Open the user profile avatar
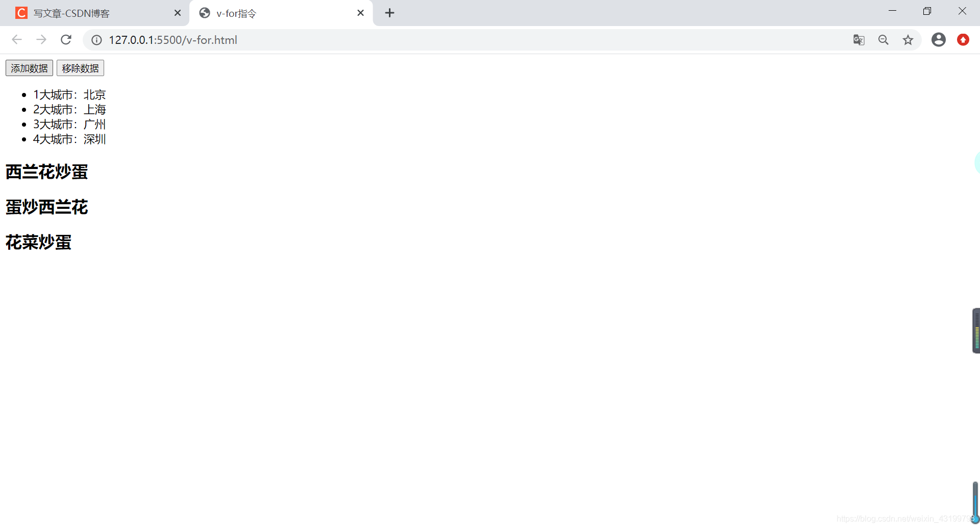The height and width of the screenshot is (528, 980). click(x=938, y=40)
